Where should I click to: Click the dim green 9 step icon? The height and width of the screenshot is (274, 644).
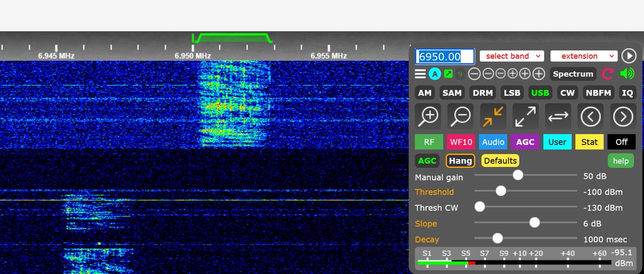click(460, 74)
